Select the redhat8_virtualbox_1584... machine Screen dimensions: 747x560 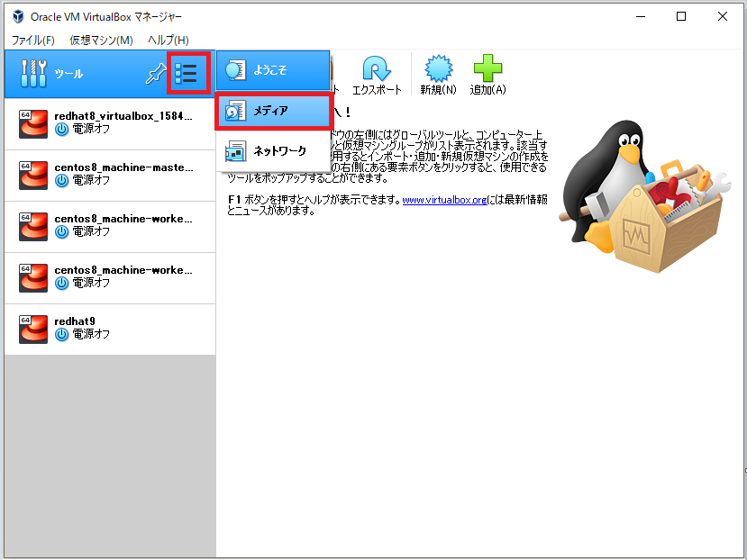coord(110,124)
